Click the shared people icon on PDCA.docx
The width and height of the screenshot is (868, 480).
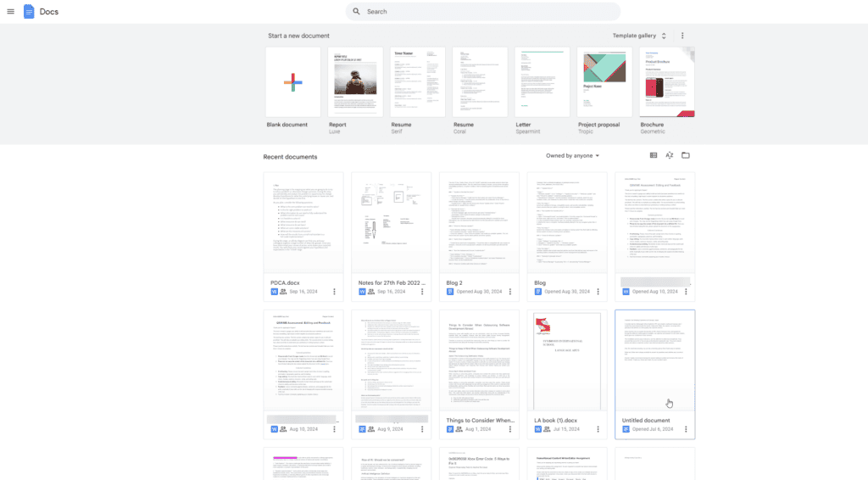coord(283,292)
